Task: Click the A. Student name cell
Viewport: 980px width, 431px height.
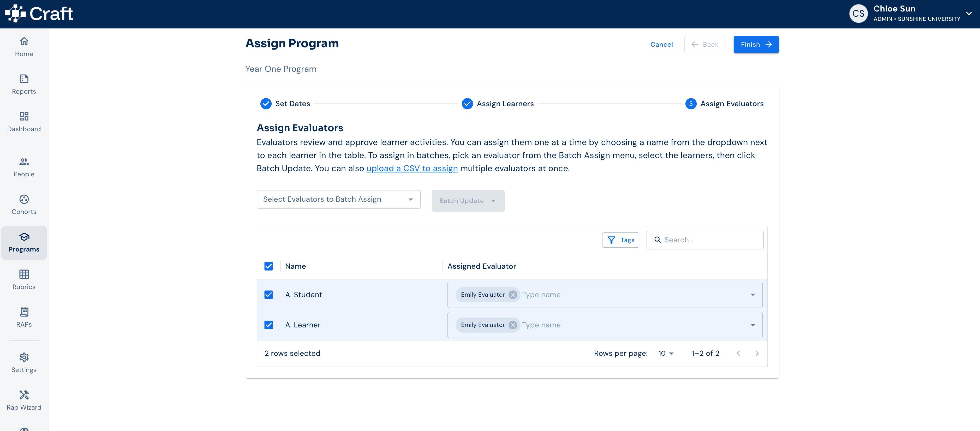Action: coord(303,295)
